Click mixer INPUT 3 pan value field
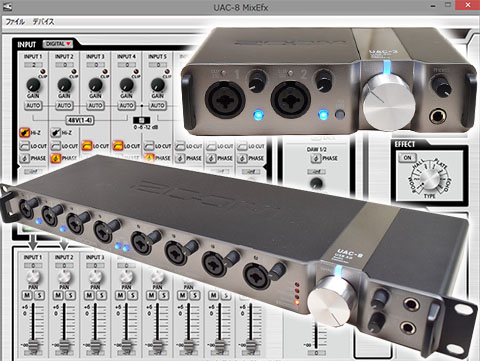 pyautogui.click(x=95, y=265)
